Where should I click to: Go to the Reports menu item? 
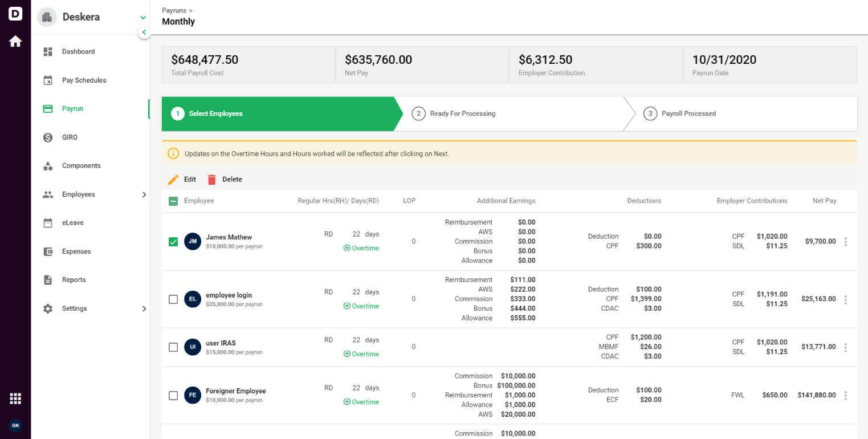(x=74, y=280)
